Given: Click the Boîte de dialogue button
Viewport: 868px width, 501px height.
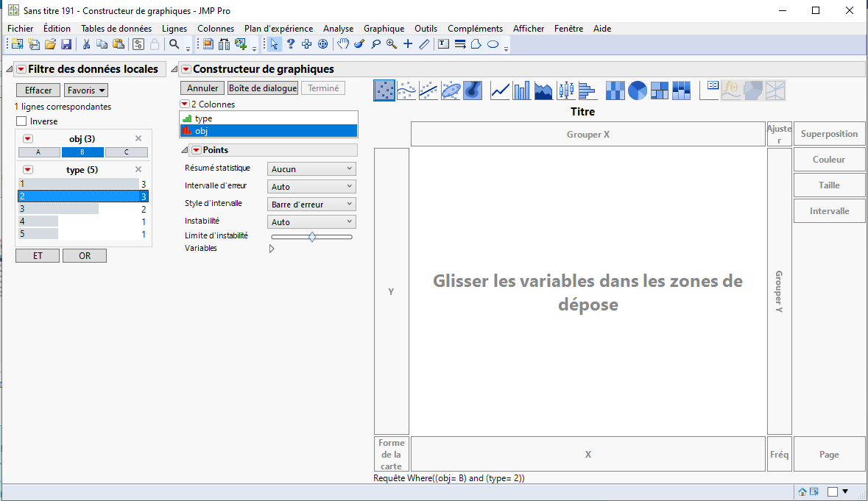Looking at the screenshot, I should 263,88.
